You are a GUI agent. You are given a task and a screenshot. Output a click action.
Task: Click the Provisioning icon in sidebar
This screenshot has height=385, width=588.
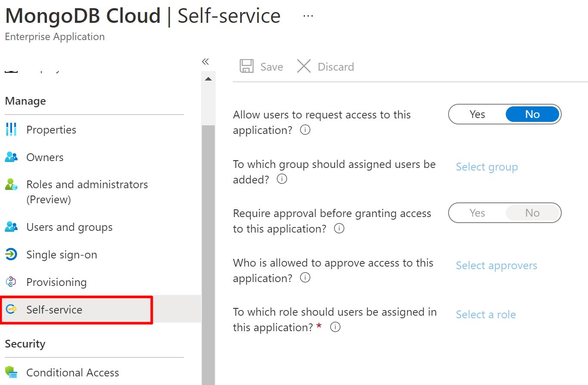point(11,282)
